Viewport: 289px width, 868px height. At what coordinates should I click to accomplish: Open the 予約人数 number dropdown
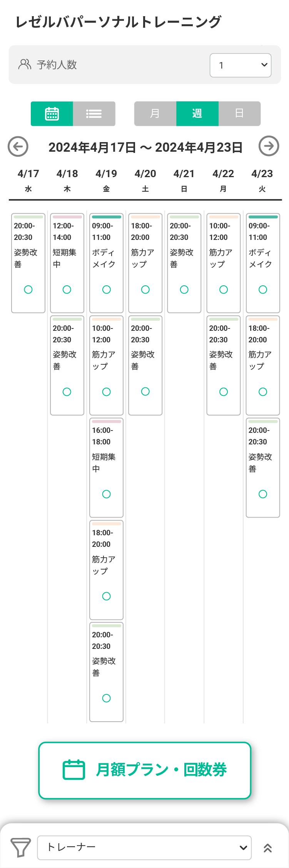(241, 65)
